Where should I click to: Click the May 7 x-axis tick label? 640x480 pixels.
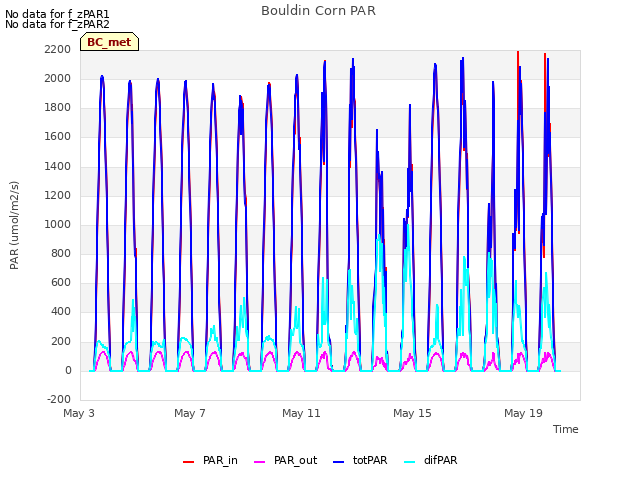[190, 413]
